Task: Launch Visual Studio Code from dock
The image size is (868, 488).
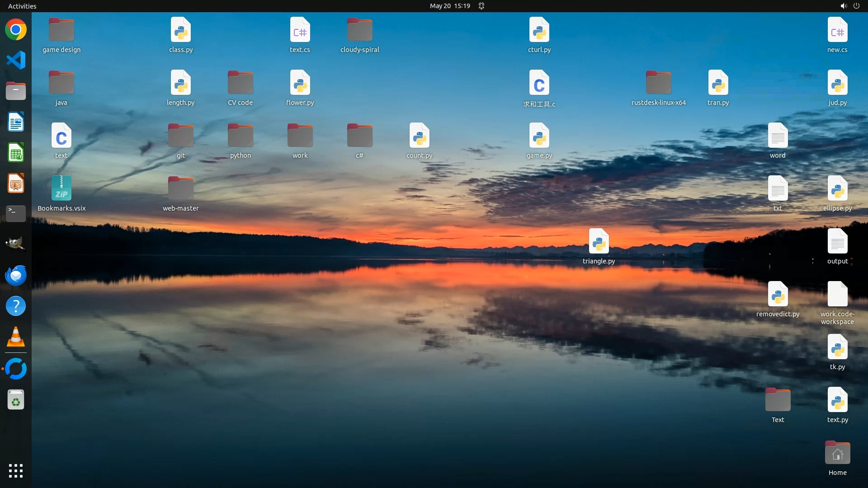Action: [16, 60]
